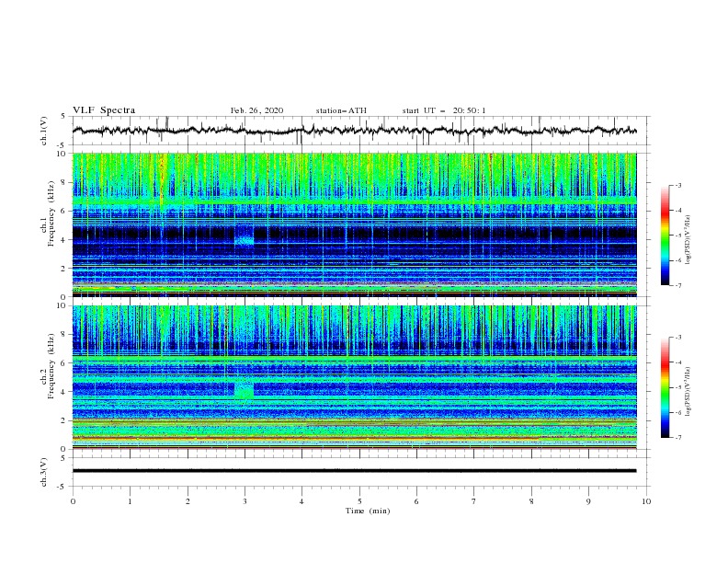Click the "6" tick on ch.2 frequency axis
This screenshot has height=563, width=728.
64,362
